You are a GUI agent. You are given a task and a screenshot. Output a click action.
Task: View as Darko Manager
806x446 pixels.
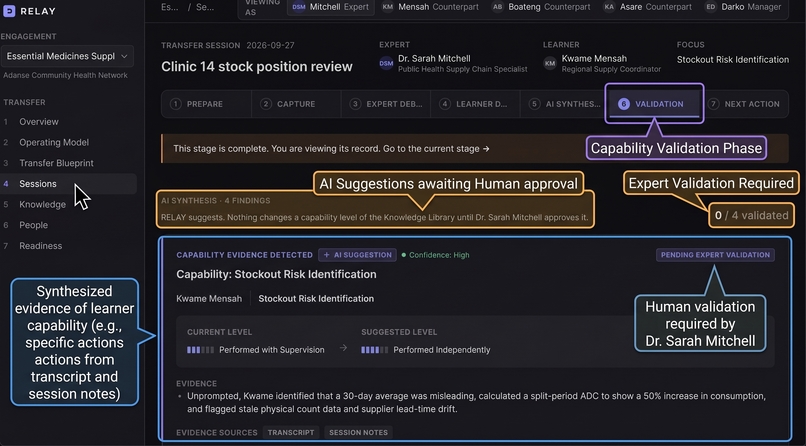(x=743, y=7)
